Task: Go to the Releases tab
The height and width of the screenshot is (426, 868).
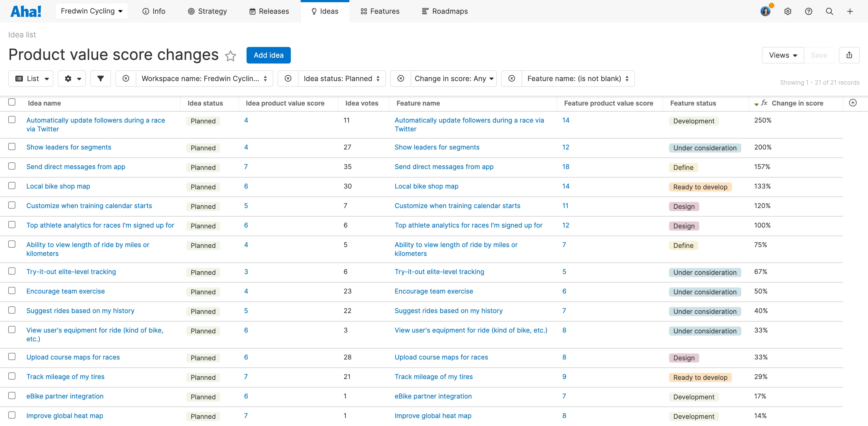Action: pos(269,12)
